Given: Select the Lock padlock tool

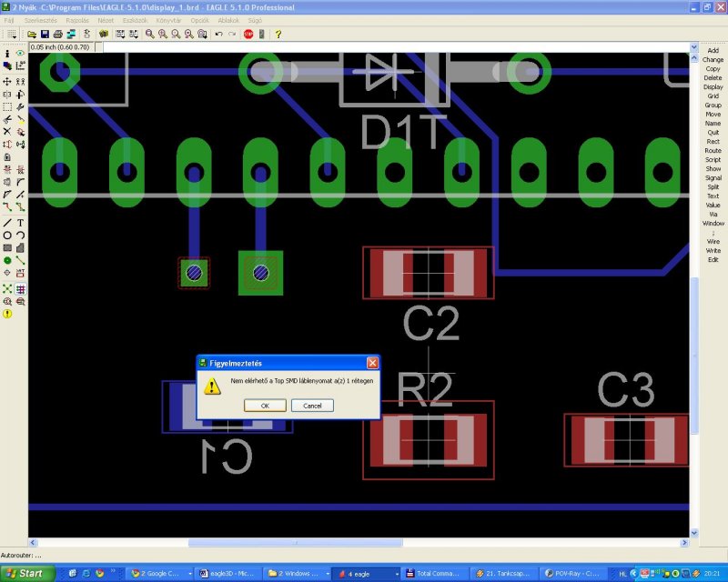Looking at the screenshot, I should [7, 157].
